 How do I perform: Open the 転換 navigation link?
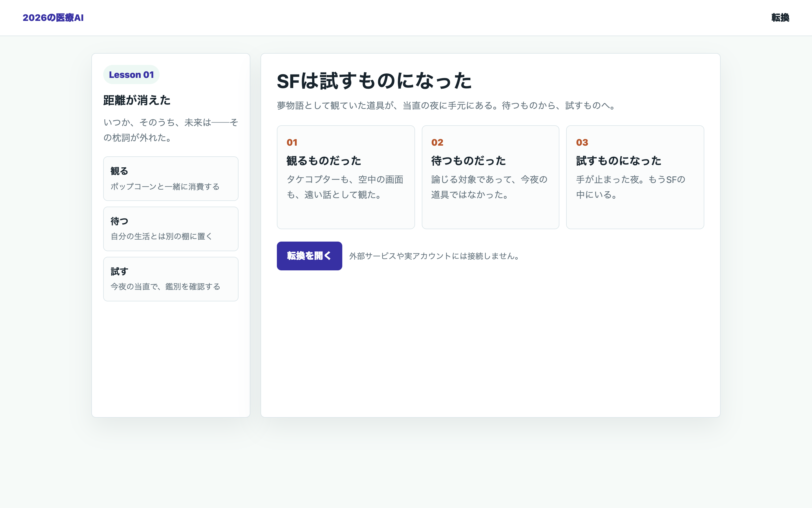point(780,18)
